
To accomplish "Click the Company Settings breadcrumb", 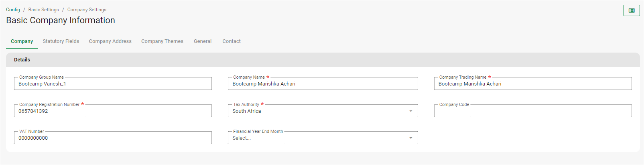I will 87,10.
